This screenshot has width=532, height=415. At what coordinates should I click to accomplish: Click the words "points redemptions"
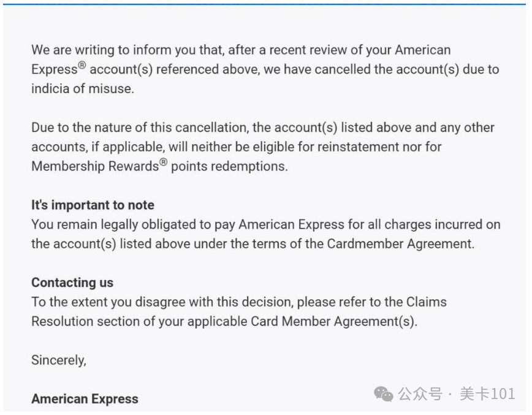[229, 166]
